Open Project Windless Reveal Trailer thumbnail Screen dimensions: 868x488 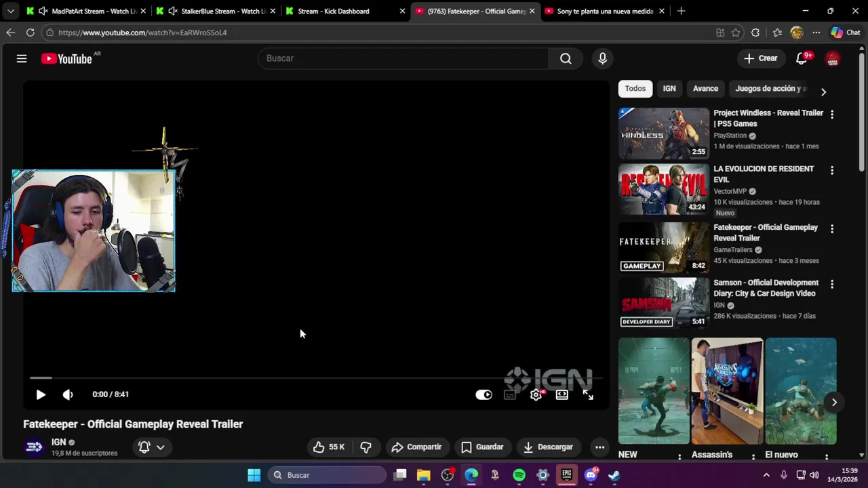[664, 133]
